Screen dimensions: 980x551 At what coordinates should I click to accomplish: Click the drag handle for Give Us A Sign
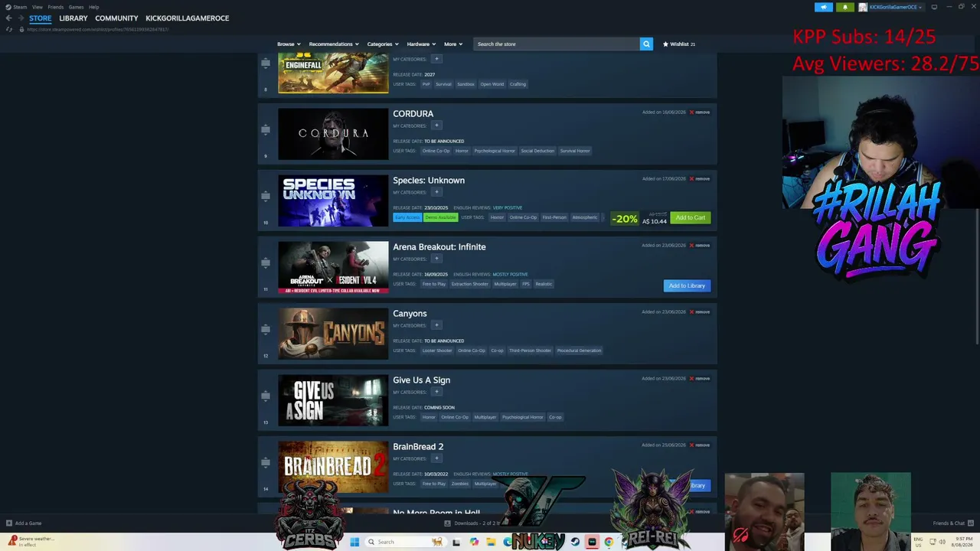point(266,396)
